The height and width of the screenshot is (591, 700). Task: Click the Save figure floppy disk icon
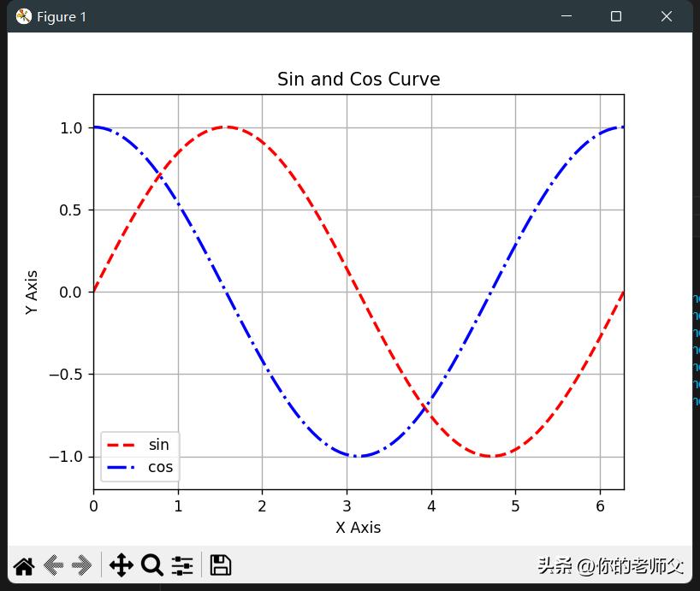point(220,564)
